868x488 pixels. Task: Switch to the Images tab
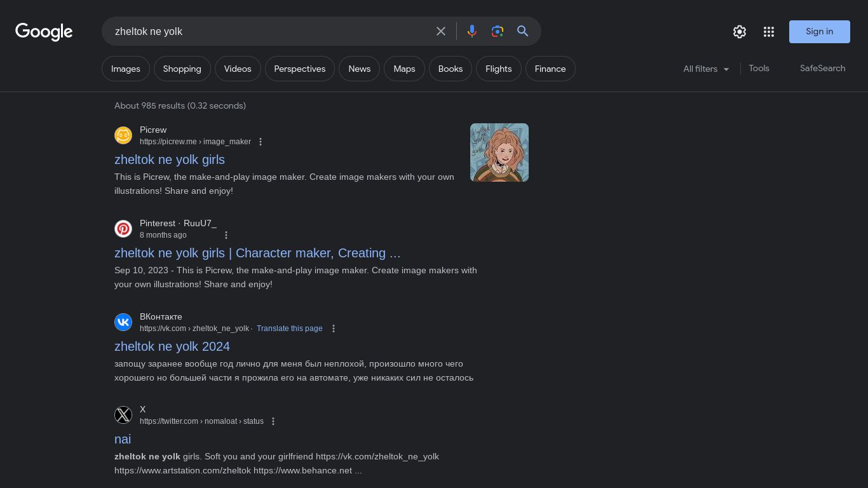[126, 69]
